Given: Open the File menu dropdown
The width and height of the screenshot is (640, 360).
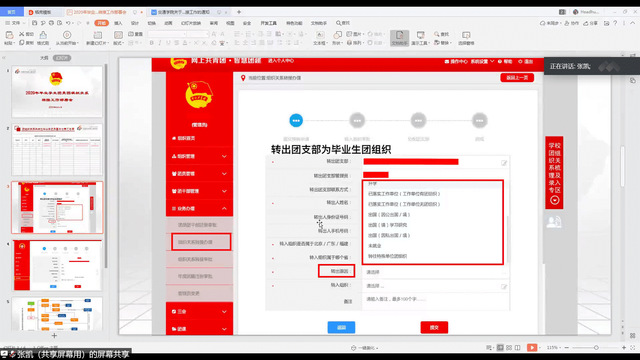Looking at the screenshot, I should (13, 23).
